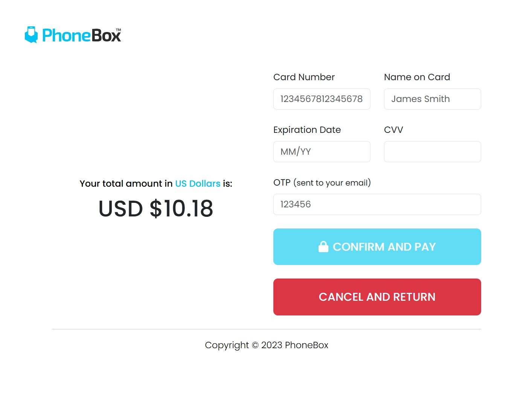Click the "Card Number" field label
This screenshot has height=402, width=532.
(304, 77)
